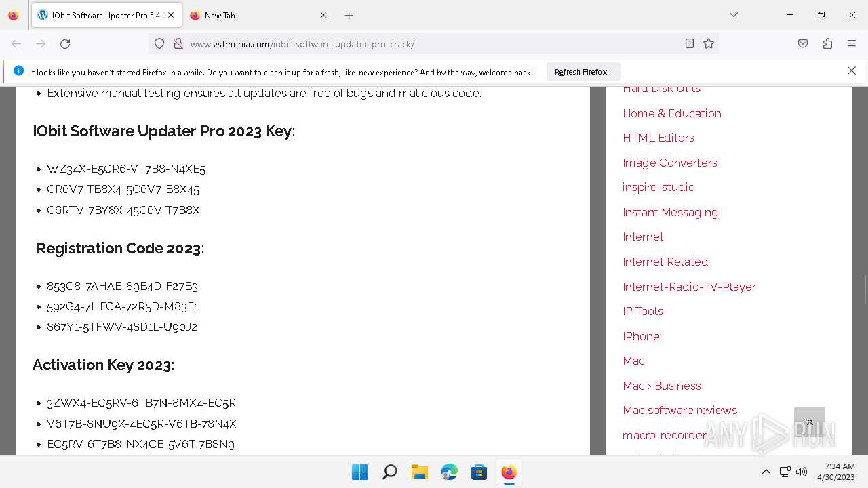
Task: Open the Mac › Business category
Action: click(x=662, y=386)
